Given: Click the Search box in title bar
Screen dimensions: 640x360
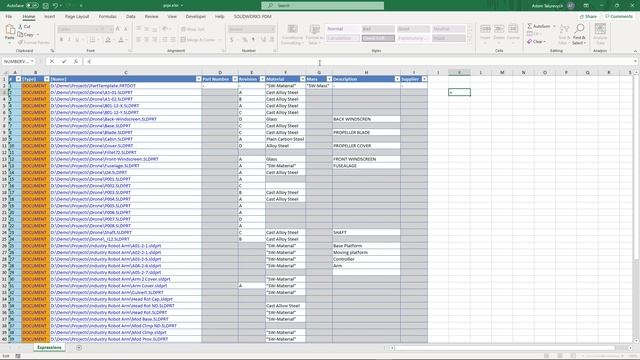Looking at the screenshot, I should [x=322, y=5].
